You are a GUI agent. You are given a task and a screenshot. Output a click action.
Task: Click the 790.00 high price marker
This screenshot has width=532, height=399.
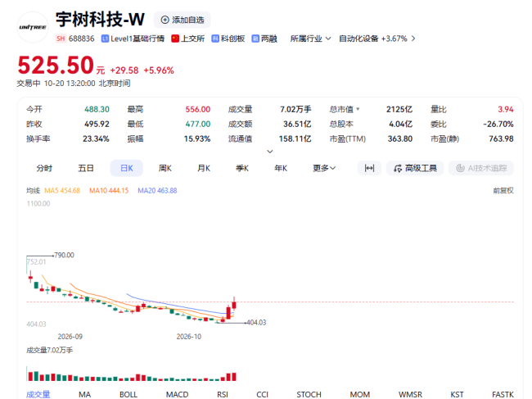click(64, 255)
